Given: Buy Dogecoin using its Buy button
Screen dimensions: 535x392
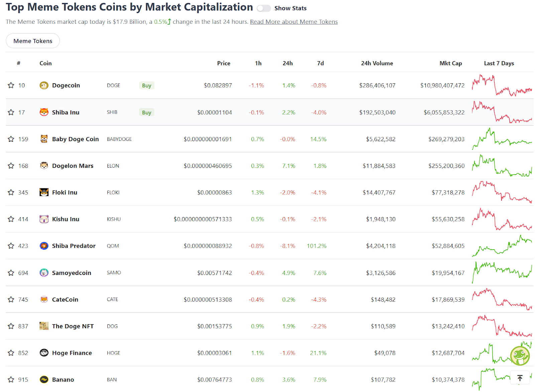Looking at the screenshot, I should pos(146,85).
